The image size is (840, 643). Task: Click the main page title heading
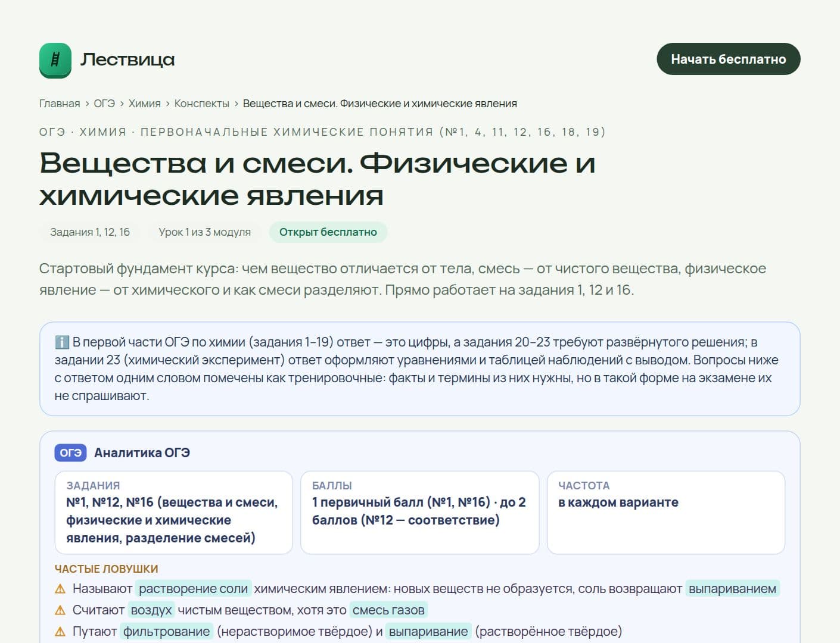[318, 179]
